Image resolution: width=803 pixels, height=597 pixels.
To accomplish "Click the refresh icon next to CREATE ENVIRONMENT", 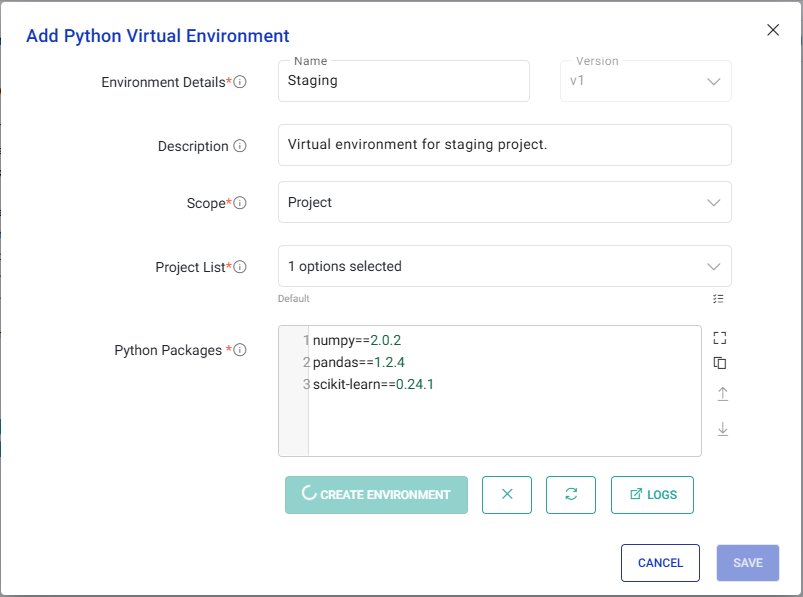I will (570, 494).
